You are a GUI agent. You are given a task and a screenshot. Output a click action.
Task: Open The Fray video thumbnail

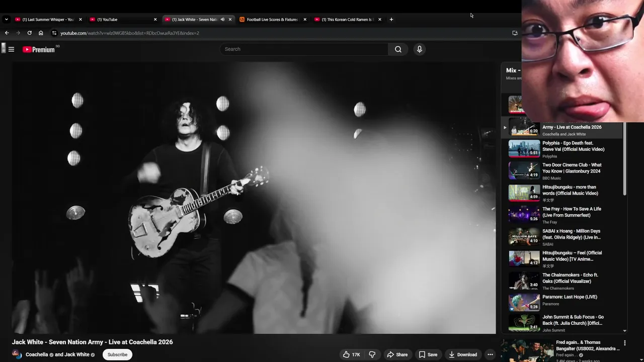point(524,215)
